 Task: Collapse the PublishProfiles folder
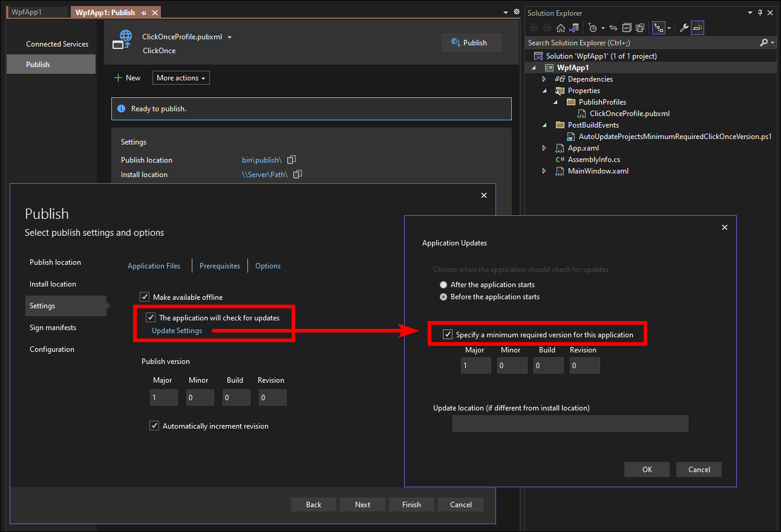coord(555,102)
